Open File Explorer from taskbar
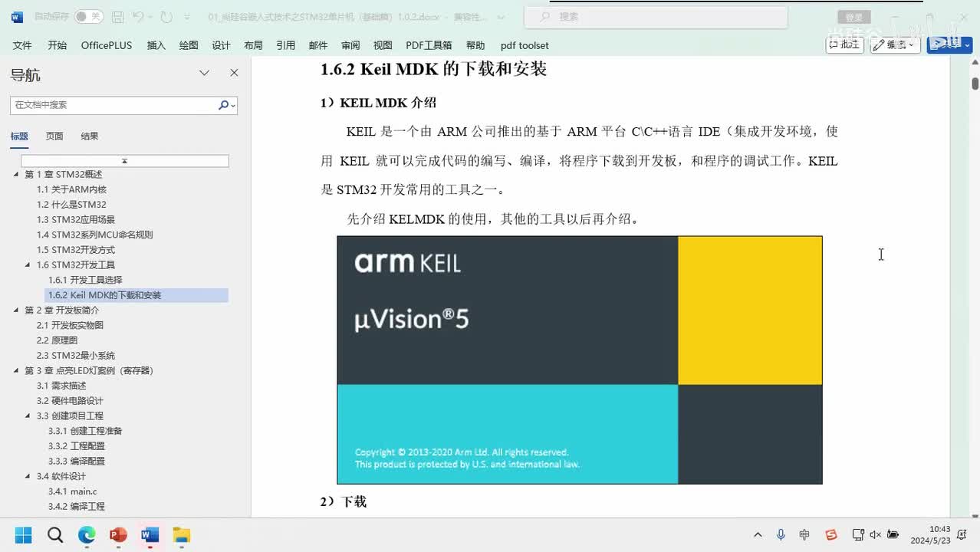The width and height of the screenshot is (980, 552). 181,534
